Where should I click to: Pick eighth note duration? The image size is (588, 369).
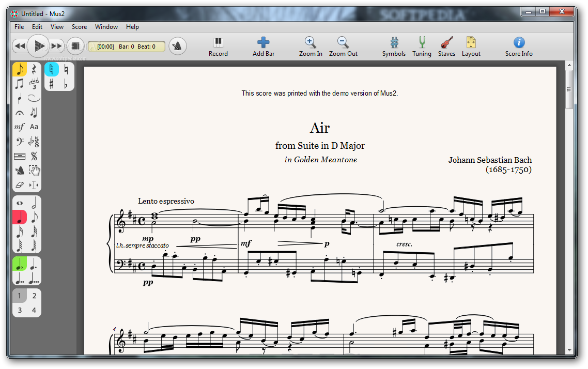34,217
